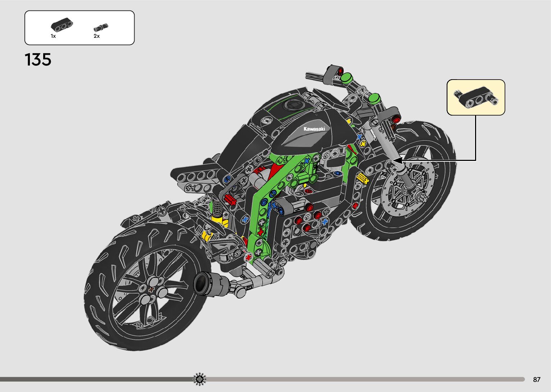The image size is (551, 392).
Task: Click the step number 135
Action: point(38,60)
